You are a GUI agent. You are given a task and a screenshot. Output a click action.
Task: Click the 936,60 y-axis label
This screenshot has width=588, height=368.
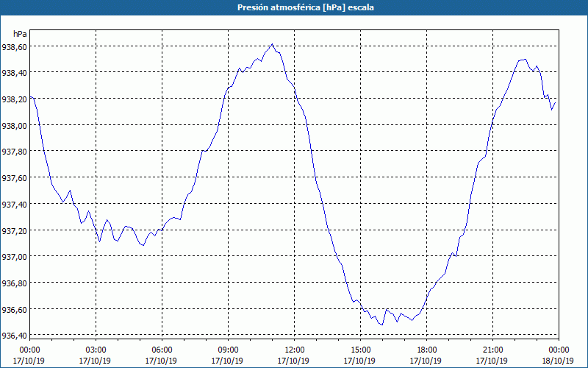(x=14, y=310)
